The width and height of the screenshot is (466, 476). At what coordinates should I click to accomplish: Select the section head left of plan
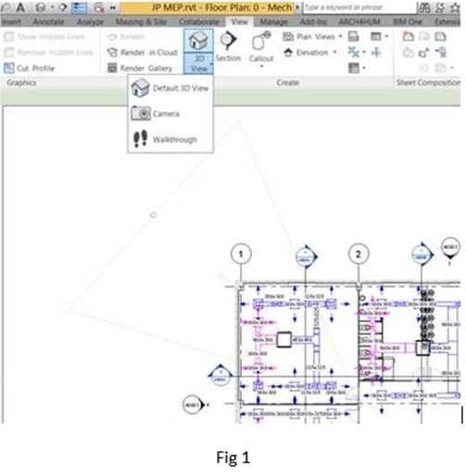point(220,375)
